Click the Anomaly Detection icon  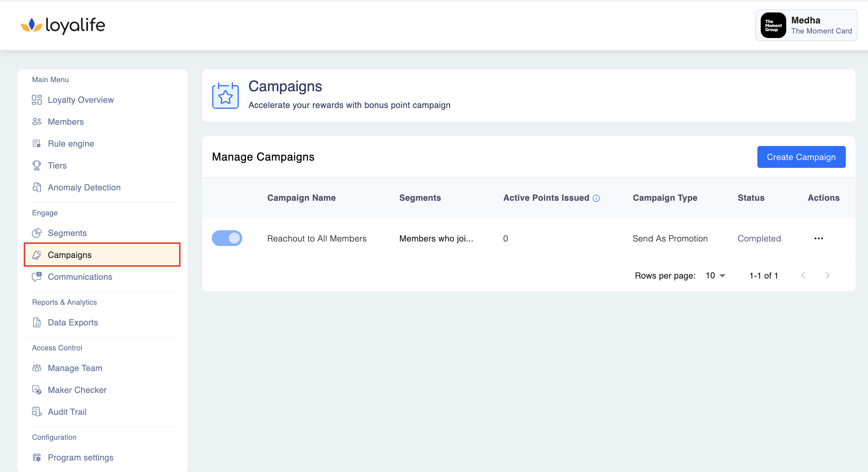click(37, 187)
